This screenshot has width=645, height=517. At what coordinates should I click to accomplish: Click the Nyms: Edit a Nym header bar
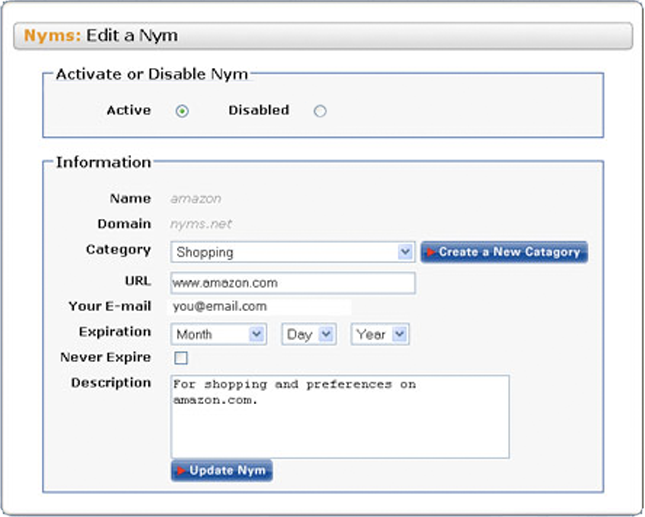(322, 36)
